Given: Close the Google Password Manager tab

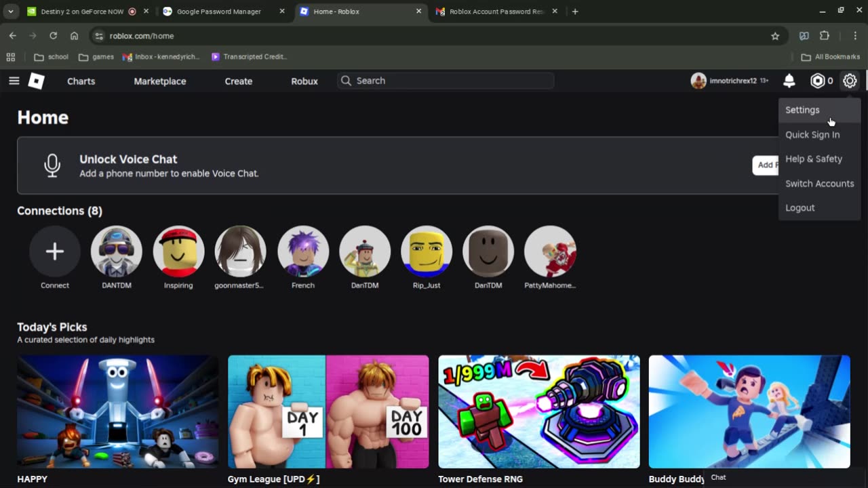Looking at the screenshot, I should coord(282,12).
